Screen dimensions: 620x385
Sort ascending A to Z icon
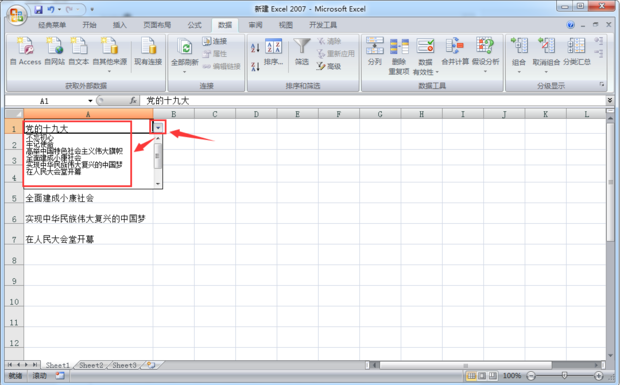point(255,48)
